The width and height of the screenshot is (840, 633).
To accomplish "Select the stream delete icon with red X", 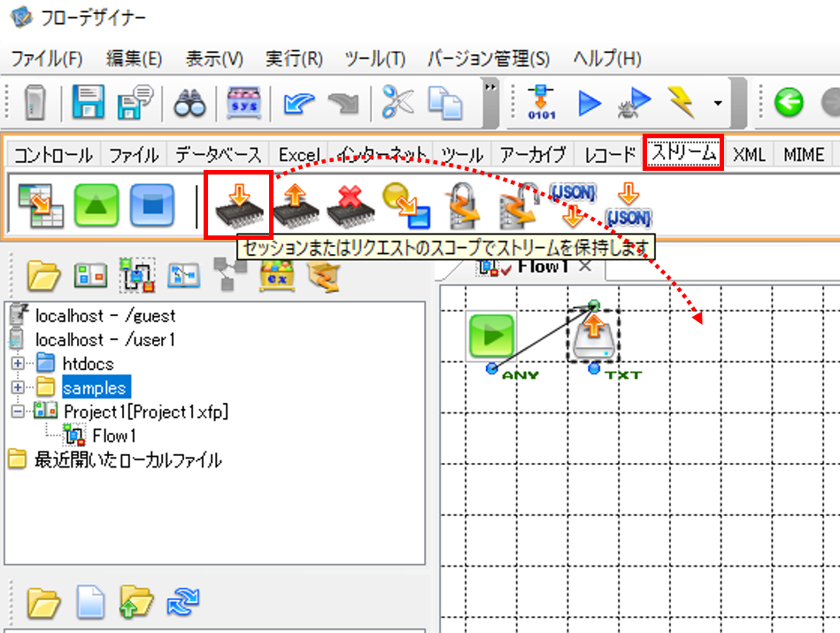I will click(x=351, y=205).
